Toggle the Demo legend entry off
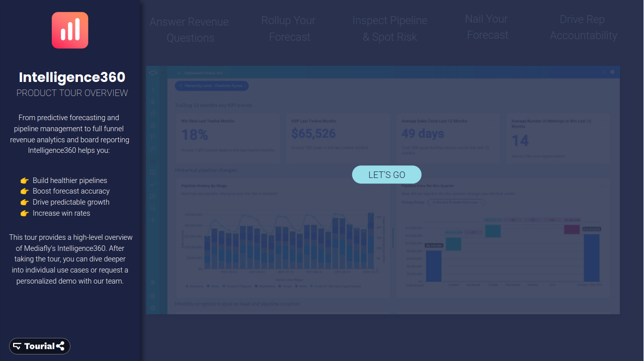 point(215,286)
